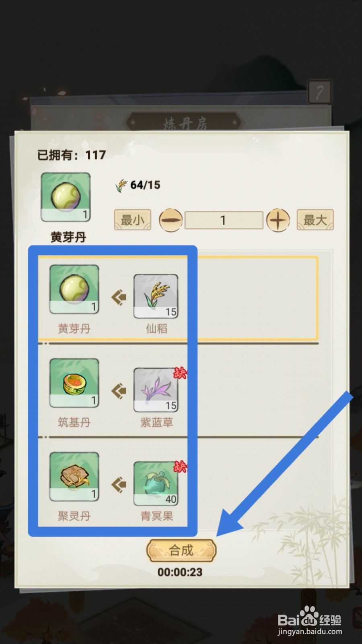The image size is (362, 644).
Task: Decrease quantity with the minus button
Action: coord(171,220)
